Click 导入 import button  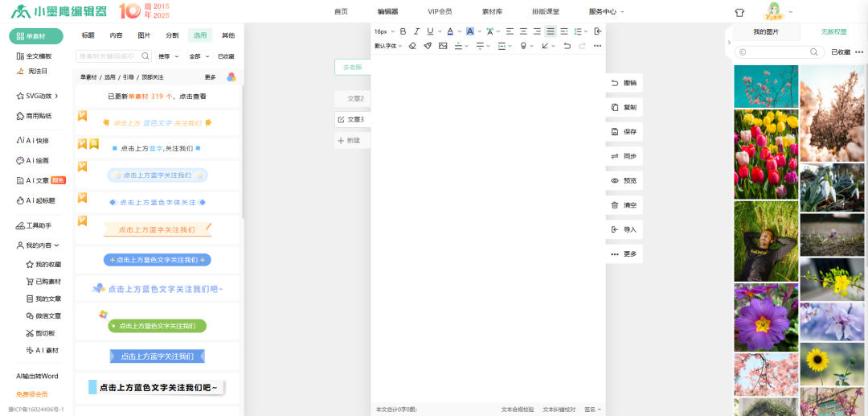[624, 229]
